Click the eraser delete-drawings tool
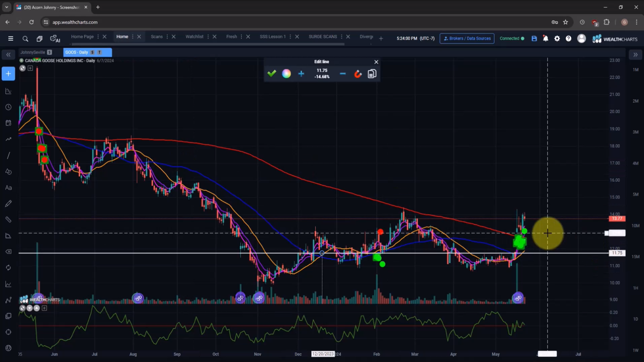 click(8, 252)
